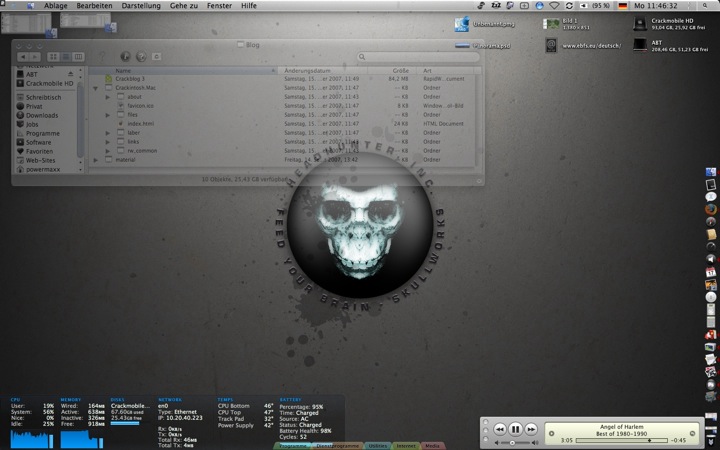Open powermaxx in the Finder sidebar
720x450 pixels.
[38, 169]
